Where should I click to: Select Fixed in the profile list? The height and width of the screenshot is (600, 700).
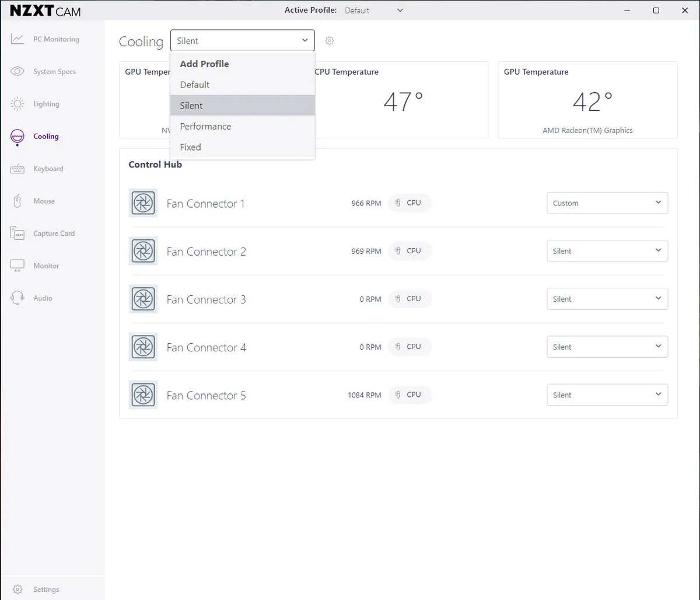190,147
